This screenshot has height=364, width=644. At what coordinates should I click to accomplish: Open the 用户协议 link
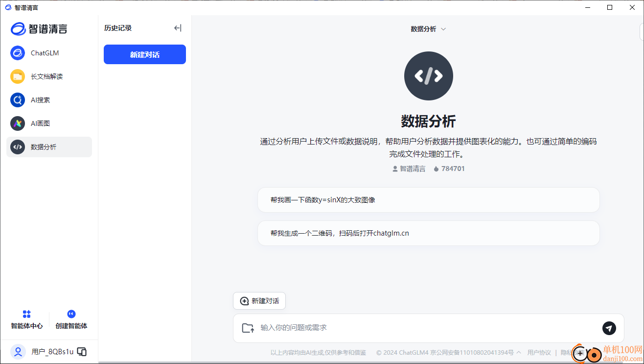pos(539,353)
